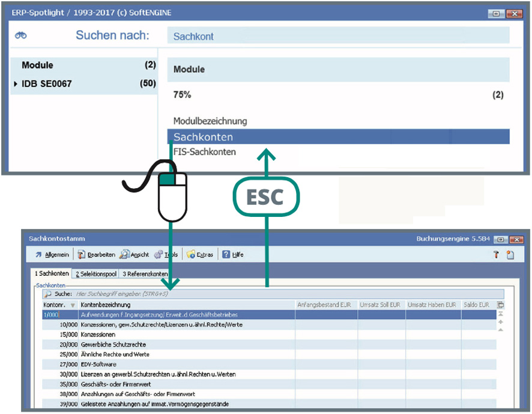Open the Hilfe menu

click(233, 255)
